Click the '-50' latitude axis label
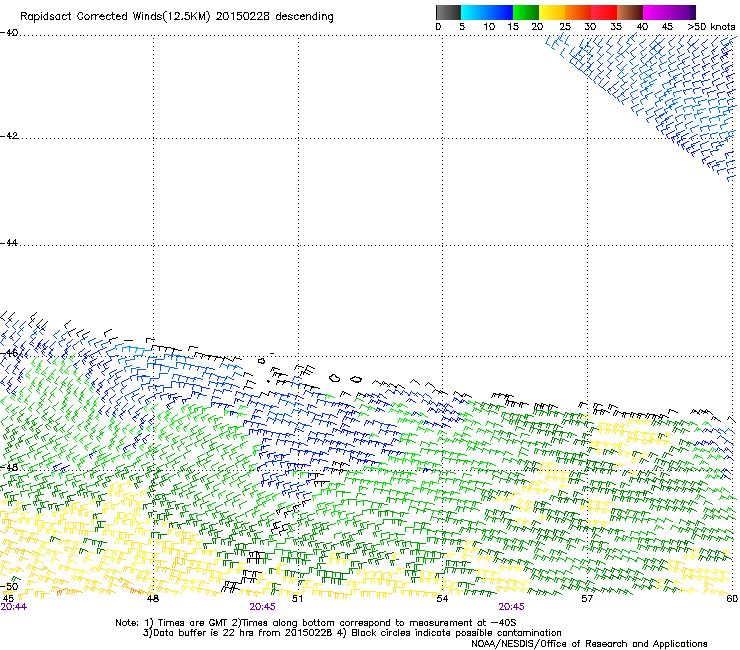 click(9, 587)
